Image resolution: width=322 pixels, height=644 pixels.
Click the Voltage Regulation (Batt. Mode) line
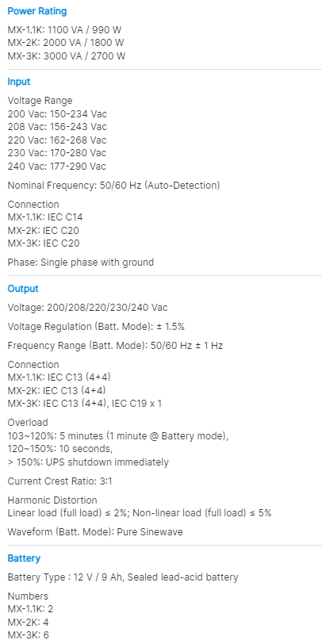click(x=96, y=327)
